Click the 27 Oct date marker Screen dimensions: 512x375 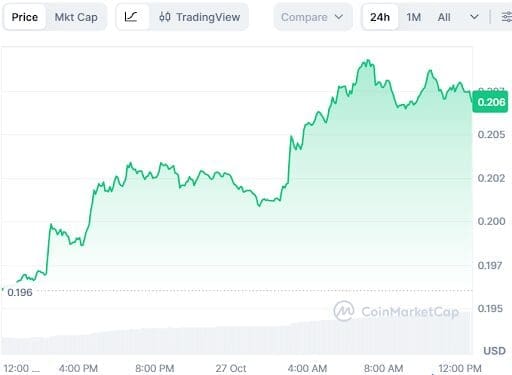click(231, 368)
